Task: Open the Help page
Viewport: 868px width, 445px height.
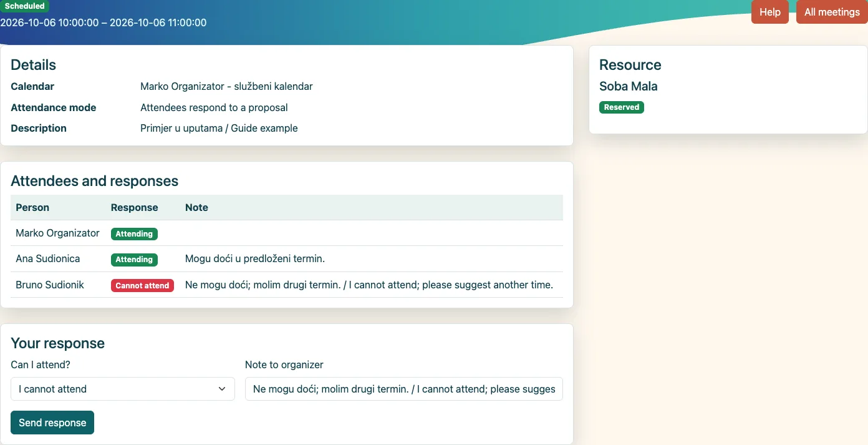Action: pos(770,12)
